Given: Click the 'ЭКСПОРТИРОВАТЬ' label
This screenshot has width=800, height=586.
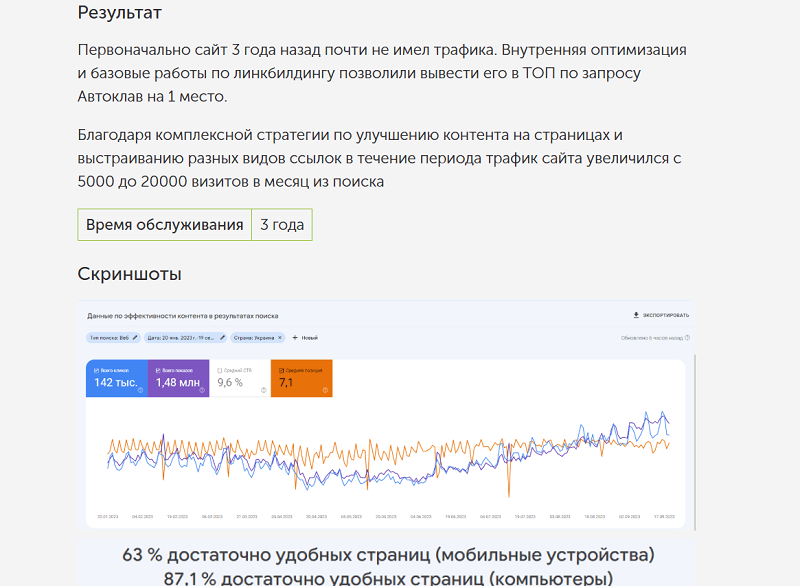Looking at the screenshot, I should point(666,315).
